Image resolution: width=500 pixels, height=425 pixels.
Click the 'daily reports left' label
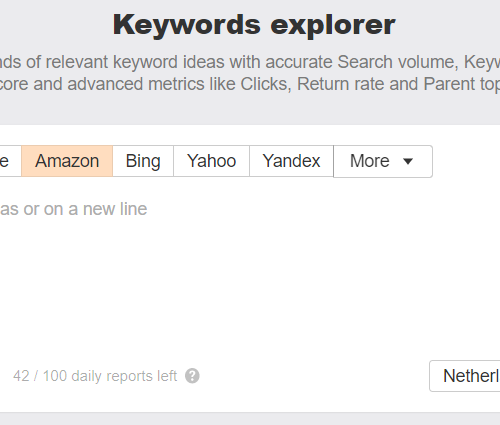tap(124, 376)
